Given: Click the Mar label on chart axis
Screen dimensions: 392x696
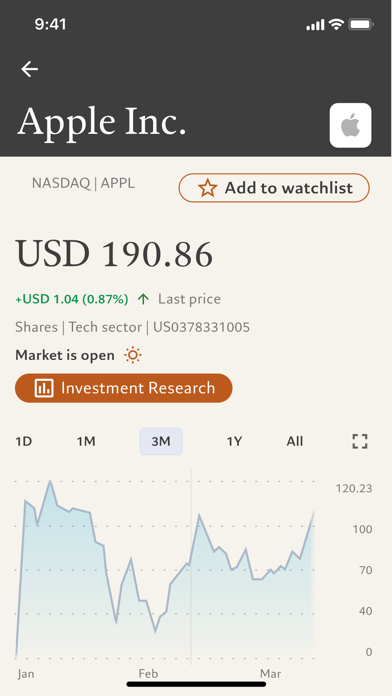Looking at the screenshot, I should click(270, 674).
